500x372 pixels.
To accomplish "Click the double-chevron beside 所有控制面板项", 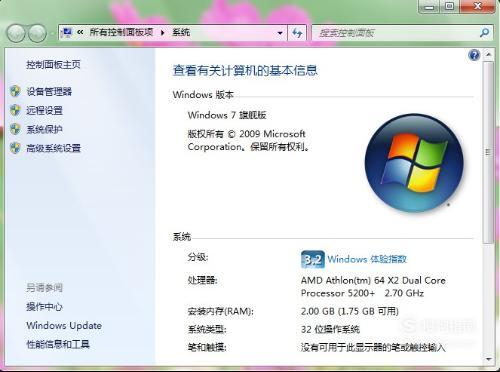I will pos(80,32).
